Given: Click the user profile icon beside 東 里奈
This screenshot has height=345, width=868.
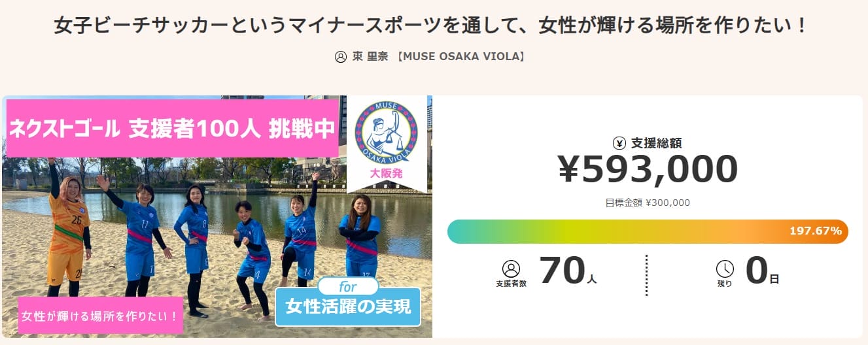Looking at the screenshot, I should [x=341, y=57].
